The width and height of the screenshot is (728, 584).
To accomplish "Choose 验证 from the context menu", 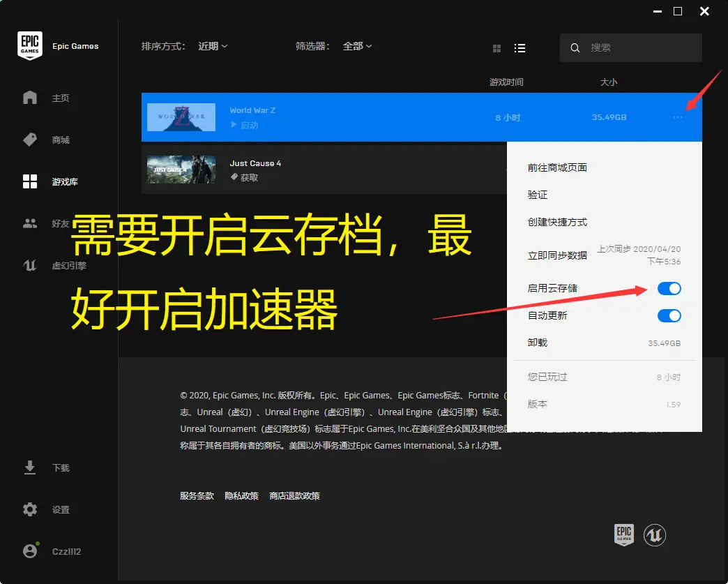I will click(538, 195).
